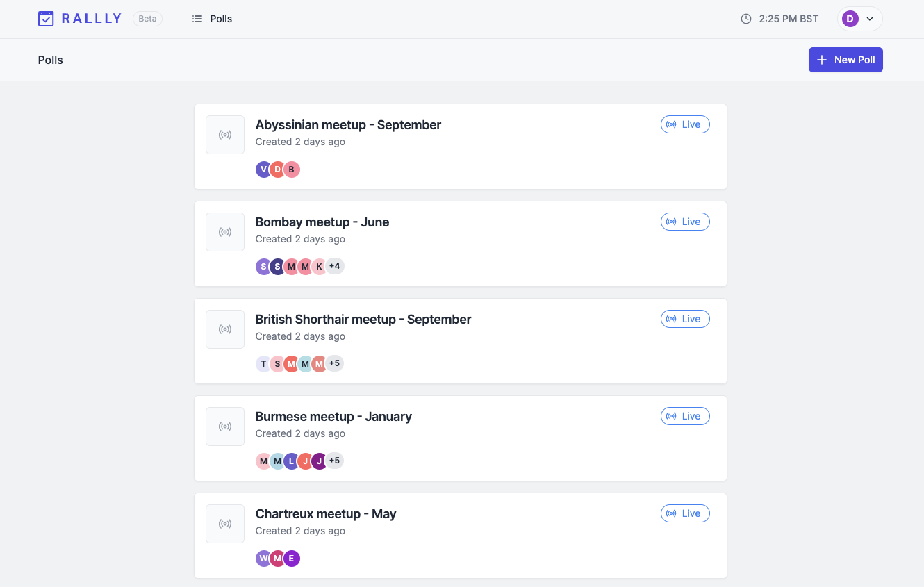924x587 pixels.
Task: Click the New Poll button
Action: tap(845, 60)
